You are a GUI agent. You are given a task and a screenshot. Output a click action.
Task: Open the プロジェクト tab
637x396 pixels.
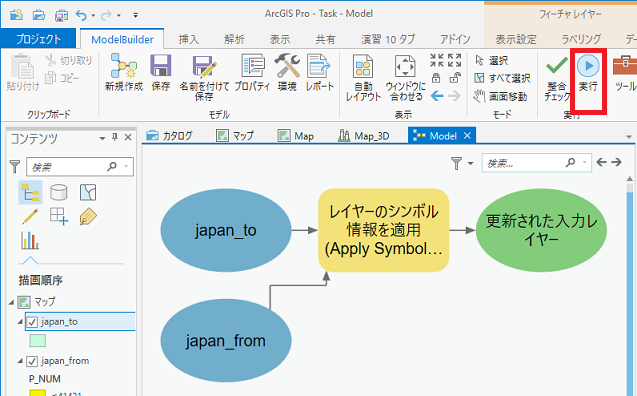[x=38, y=39]
